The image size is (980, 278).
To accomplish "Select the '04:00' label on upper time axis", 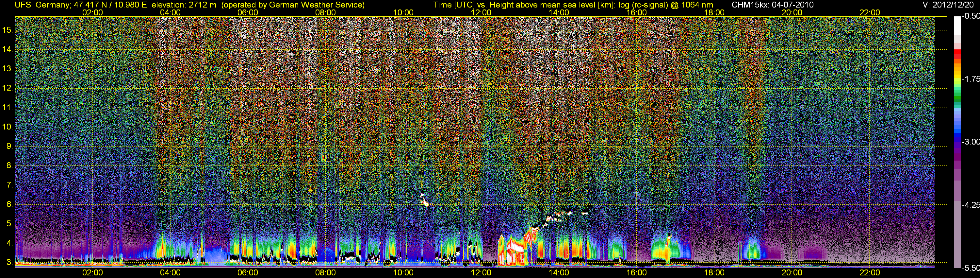I will (170, 12).
